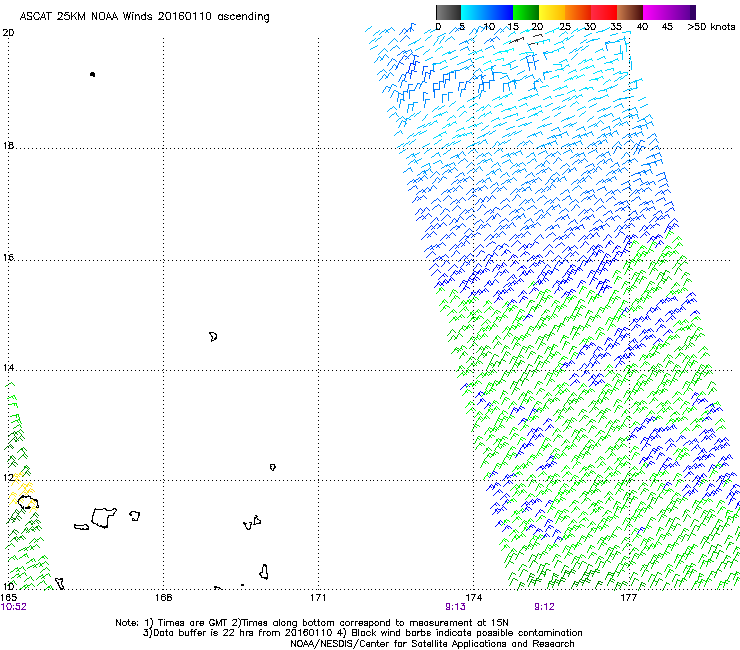Image resolution: width=740 pixels, height=650 pixels.
Task: Click the '45' legend scale label
Action: pyautogui.click(x=667, y=27)
